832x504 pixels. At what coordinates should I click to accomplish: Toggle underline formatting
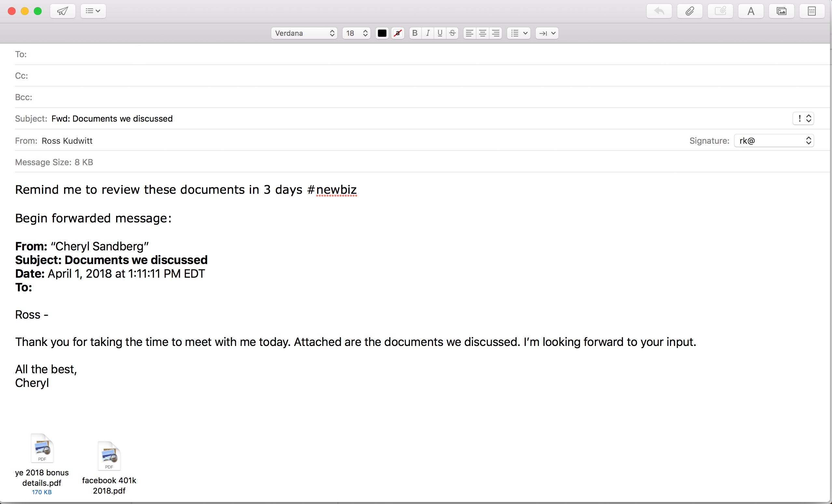tap(440, 33)
